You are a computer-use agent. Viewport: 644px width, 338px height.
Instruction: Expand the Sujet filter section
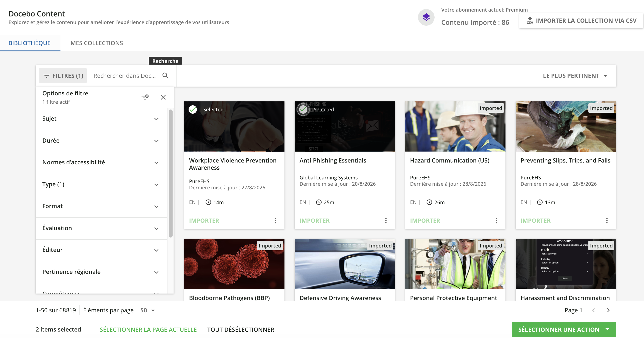[101, 119]
